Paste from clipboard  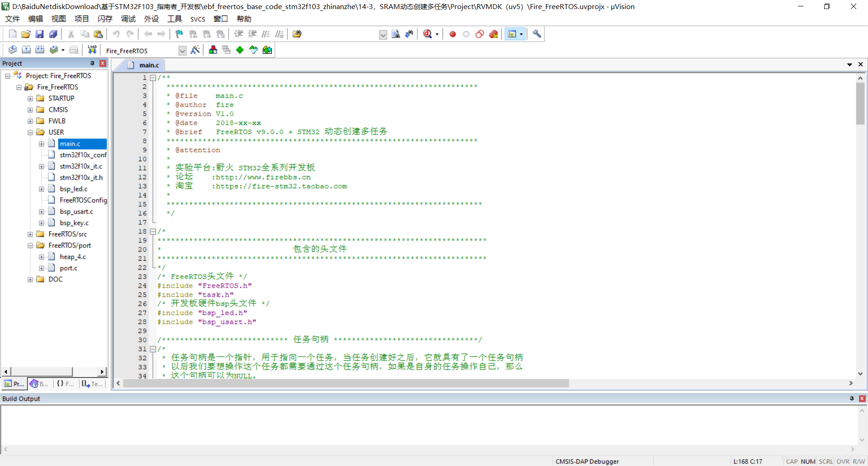point(98,34)
